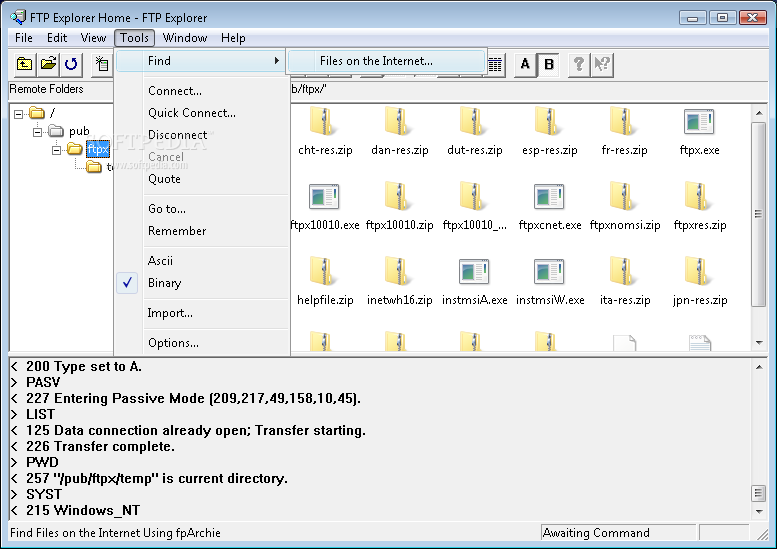Select instmsiA.exe program icon

pos(474,272)
